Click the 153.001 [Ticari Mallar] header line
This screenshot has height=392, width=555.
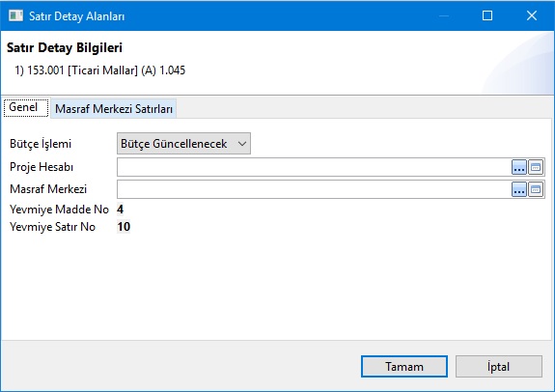point(99,70)
